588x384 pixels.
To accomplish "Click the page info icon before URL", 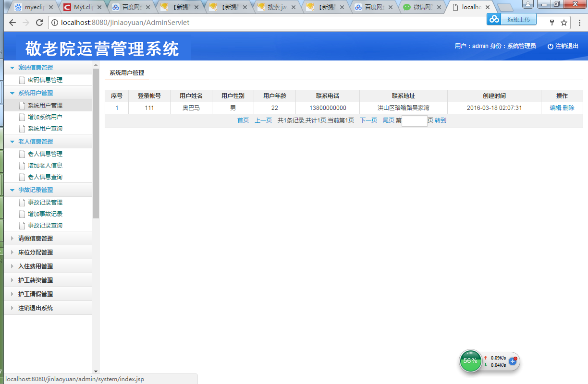I will (54, 23).
